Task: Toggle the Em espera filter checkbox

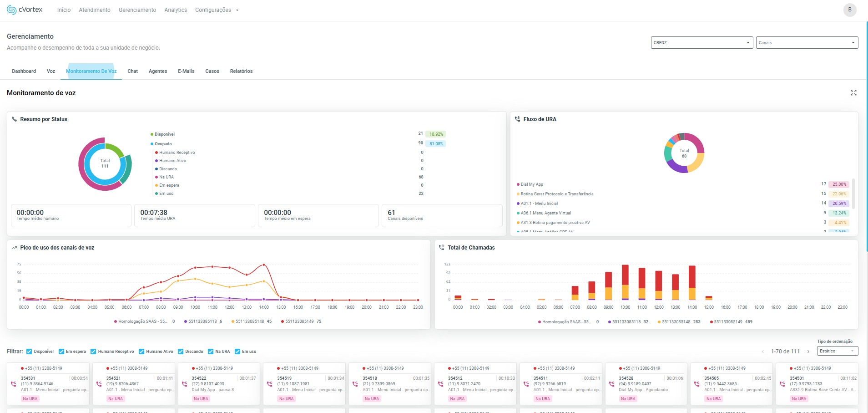Action: click(x=61, y=352)
